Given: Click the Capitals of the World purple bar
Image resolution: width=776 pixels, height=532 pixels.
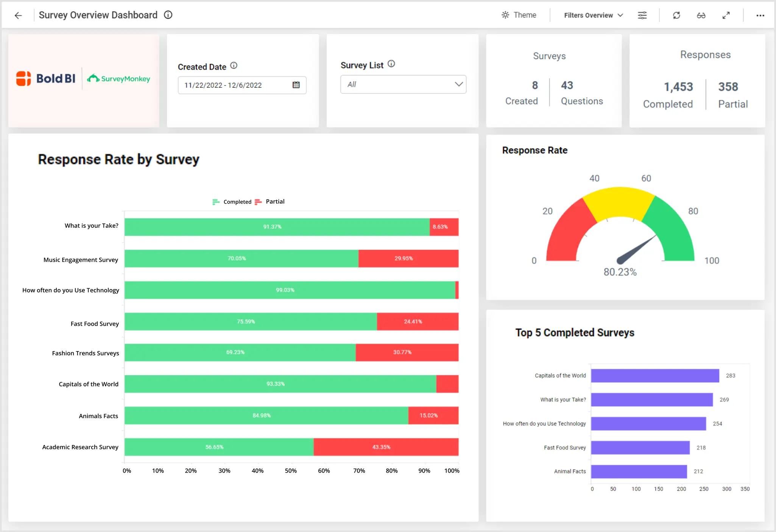Looking at the screenshot, I should [655, 375].
